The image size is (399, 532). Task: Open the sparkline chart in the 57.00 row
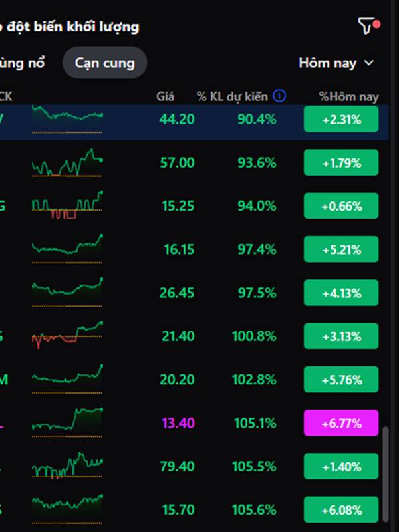click(67, 163)
